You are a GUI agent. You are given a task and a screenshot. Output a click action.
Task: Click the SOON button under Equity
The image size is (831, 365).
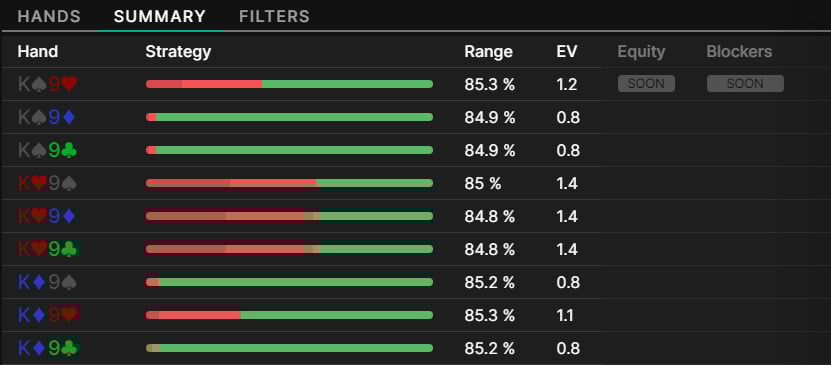[646, 84]
